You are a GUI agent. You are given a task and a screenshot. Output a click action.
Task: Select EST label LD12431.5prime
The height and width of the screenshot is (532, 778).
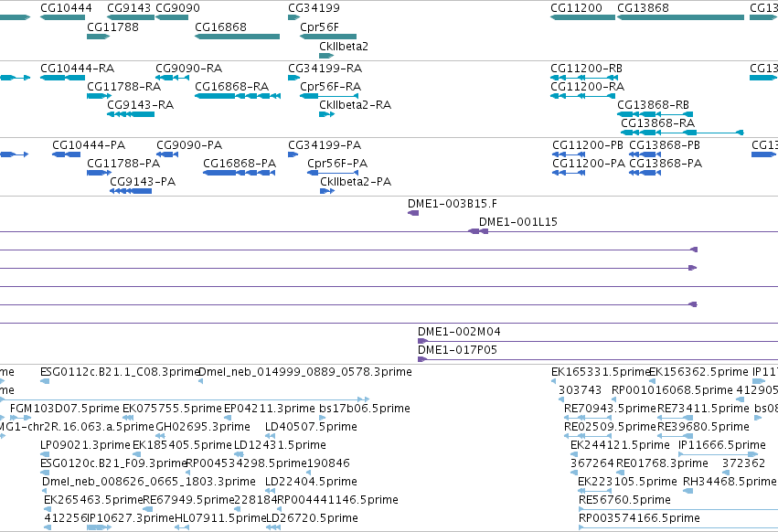(280, 445)
